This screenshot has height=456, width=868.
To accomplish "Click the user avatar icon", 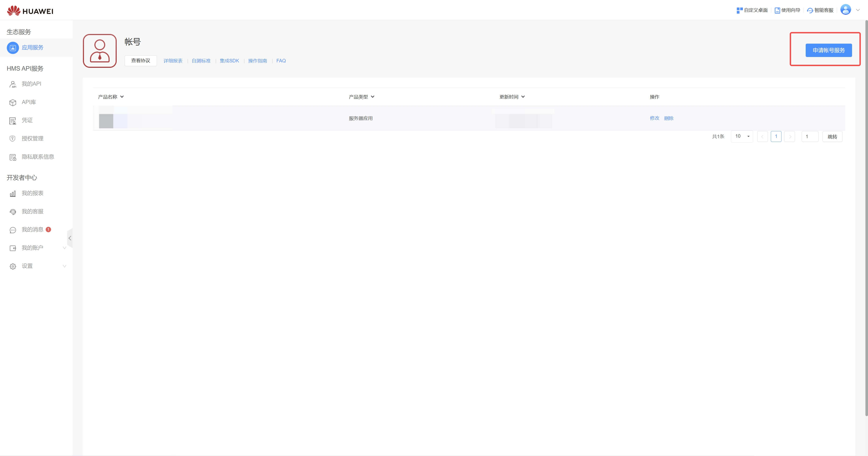I will click(x=846, y=10).
